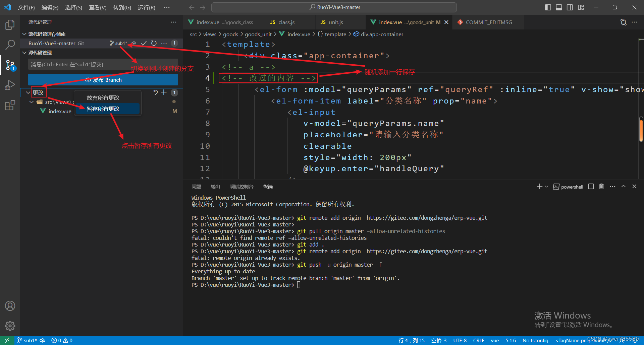Image resolution: width=644 pixels, height=345 pixels.
Task: Click the new terminal plus icon
Action: point(539,187)
